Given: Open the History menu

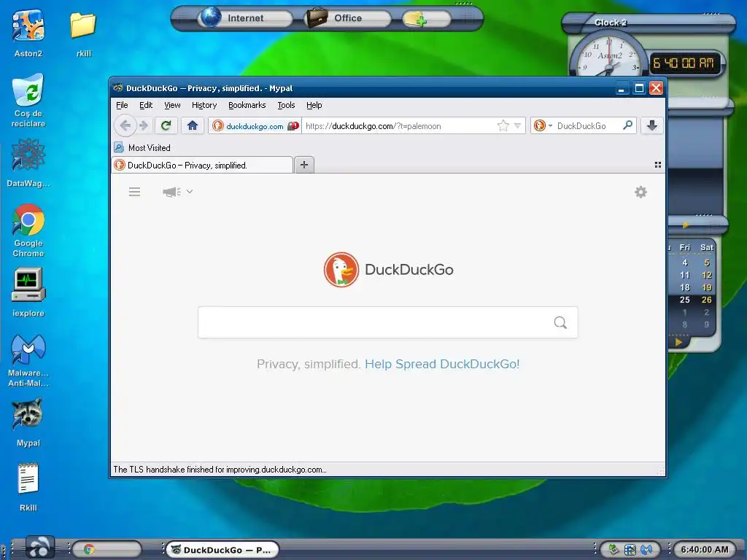Looking at the screenshot, I should pyautogui.click(x=204, y=105).
